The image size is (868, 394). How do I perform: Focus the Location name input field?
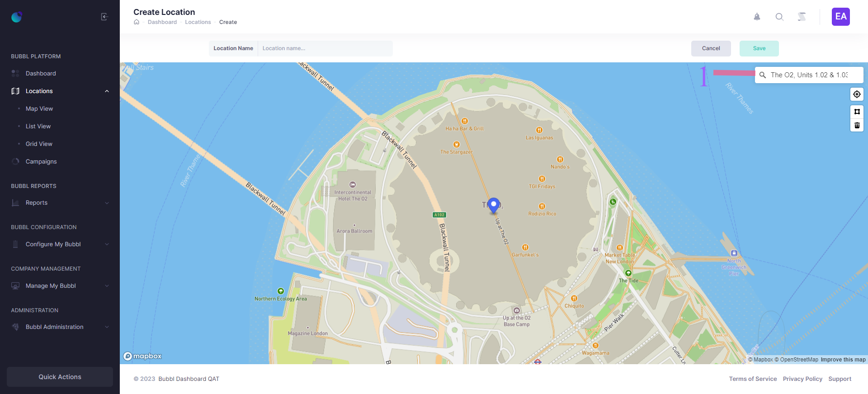325,48
